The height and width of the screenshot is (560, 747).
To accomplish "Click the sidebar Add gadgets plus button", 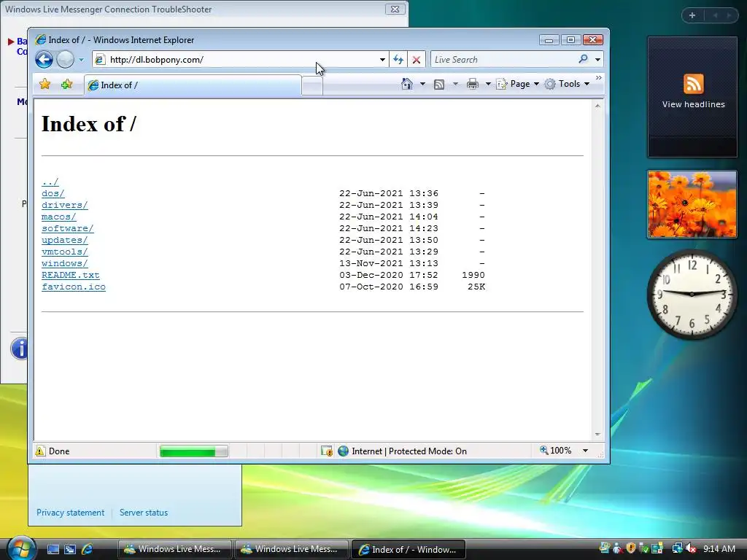I will pyautogui.click(x=692, y=15).
